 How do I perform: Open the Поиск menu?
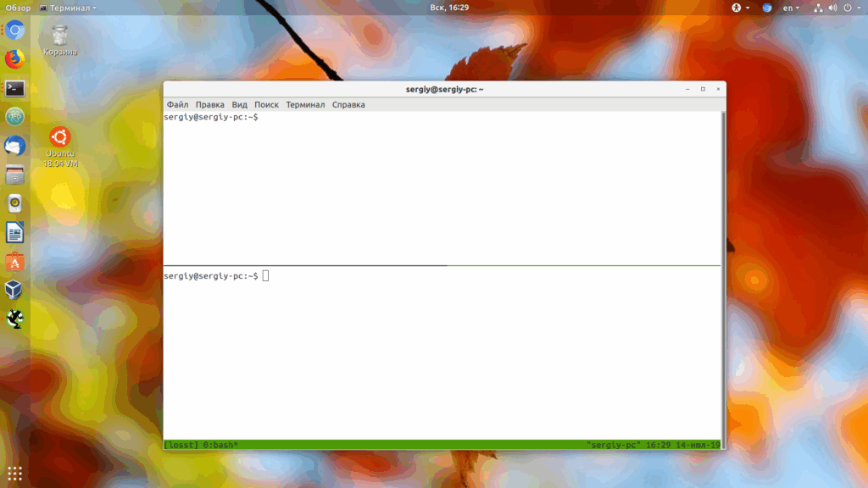coord(266,104)
